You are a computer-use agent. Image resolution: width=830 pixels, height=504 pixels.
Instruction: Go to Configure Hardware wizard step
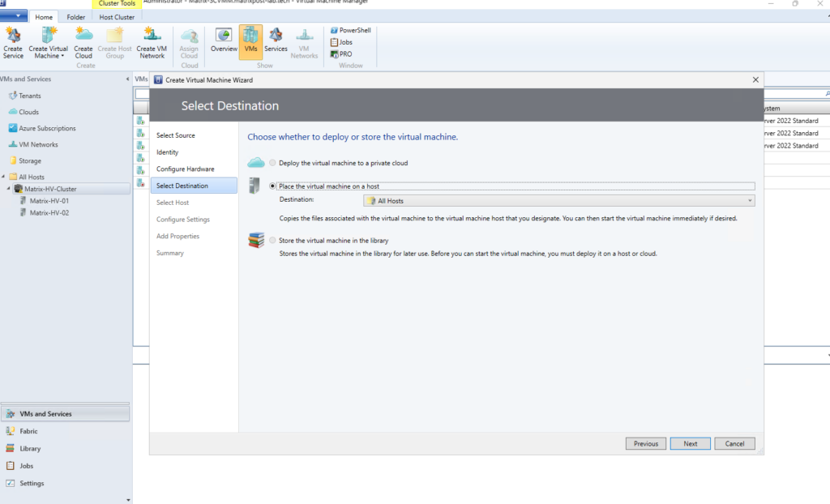186,169
